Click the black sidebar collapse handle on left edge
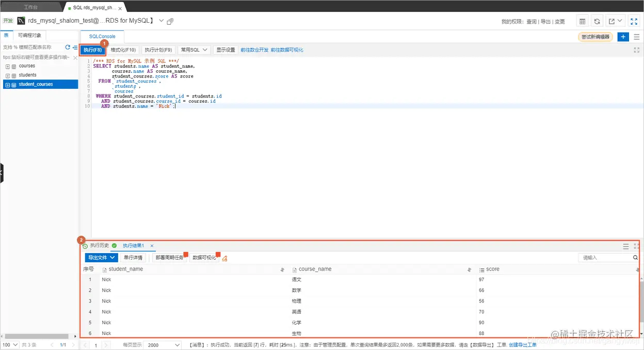This screenshot has width=644, height=350. click(2, 173)
